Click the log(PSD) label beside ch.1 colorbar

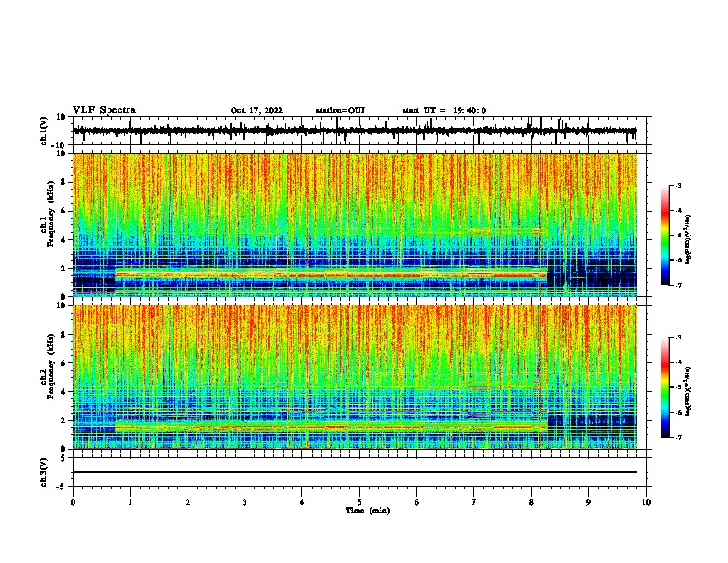(688, 240)
